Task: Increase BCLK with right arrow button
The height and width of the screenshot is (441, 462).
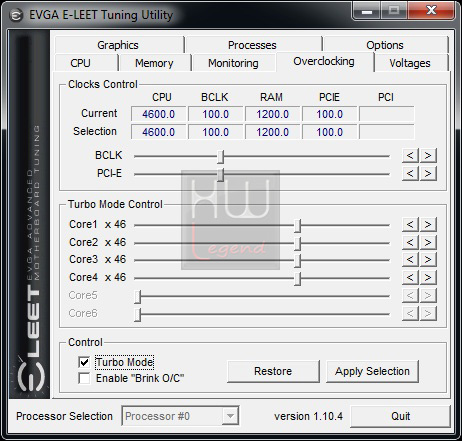Action: point(428,156)
